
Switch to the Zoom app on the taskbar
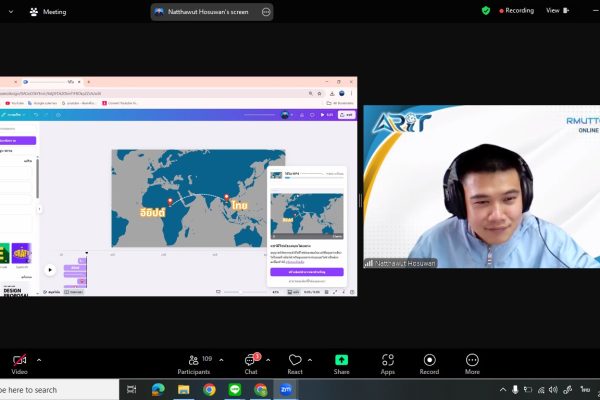(x=286, y=390)
